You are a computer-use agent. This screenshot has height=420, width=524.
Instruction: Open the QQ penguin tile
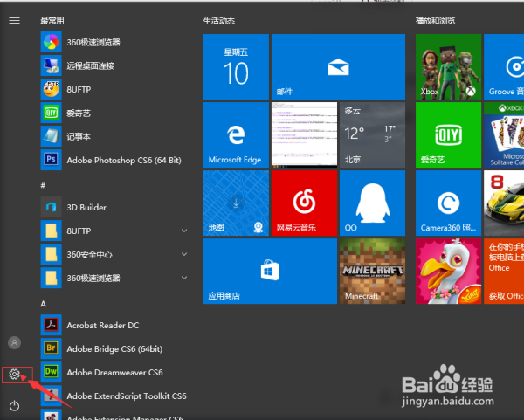point(372,203)
